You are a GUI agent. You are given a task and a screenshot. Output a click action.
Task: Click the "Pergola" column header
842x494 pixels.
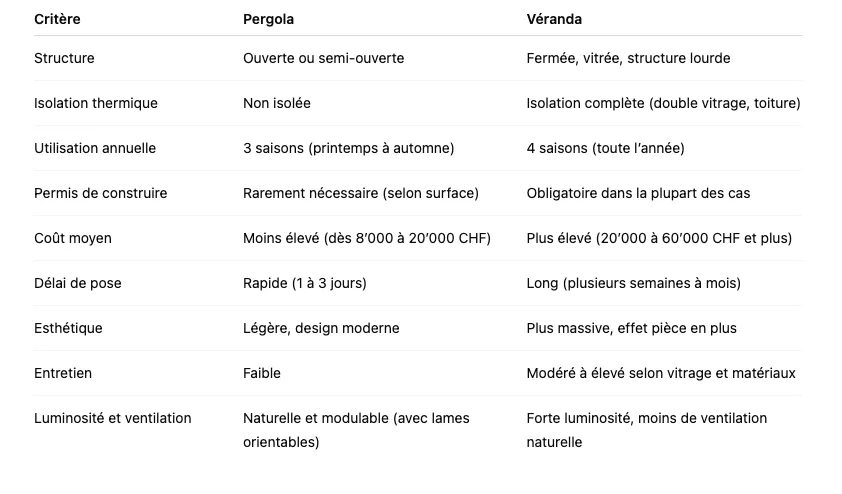coord(268,19)
